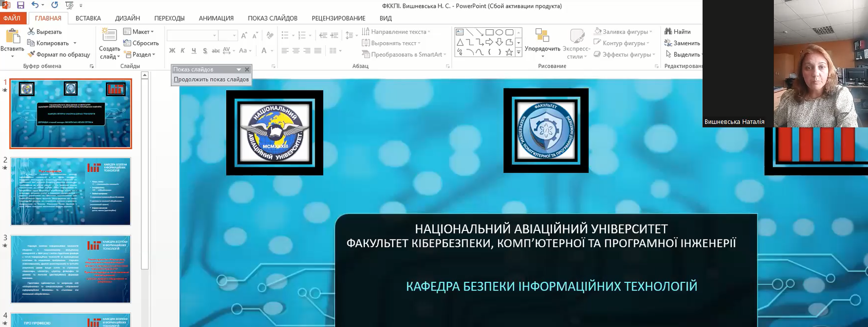Click Продолжить показ слайдов button
The width and height of the screenshot is (868, 327).
tap(211, 80)
